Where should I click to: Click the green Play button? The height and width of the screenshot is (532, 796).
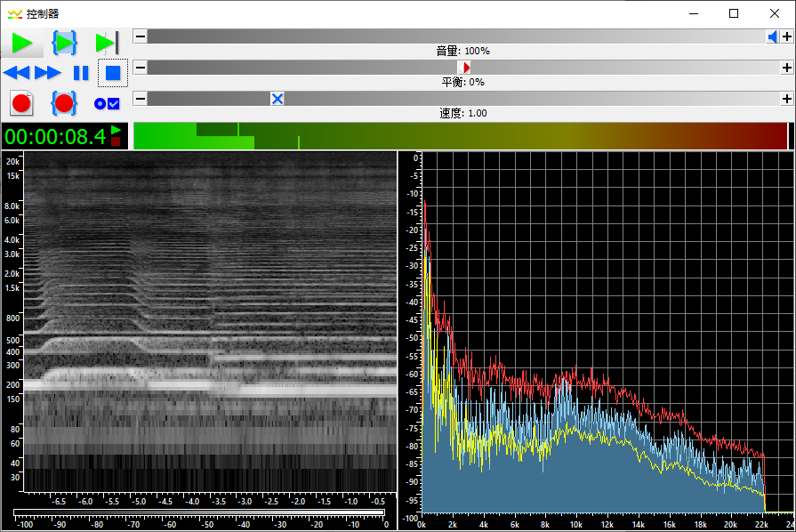22,42
